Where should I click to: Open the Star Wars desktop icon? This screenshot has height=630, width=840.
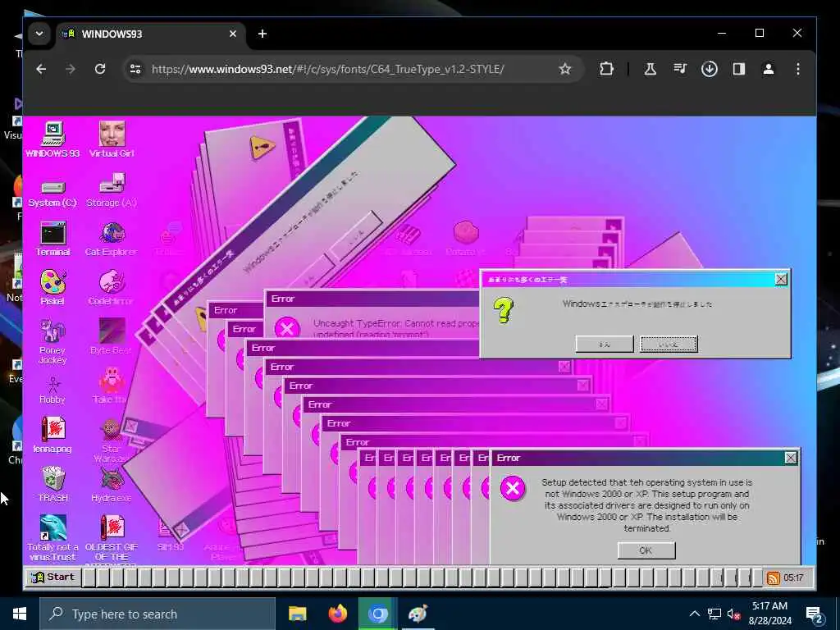click(111, 441)
